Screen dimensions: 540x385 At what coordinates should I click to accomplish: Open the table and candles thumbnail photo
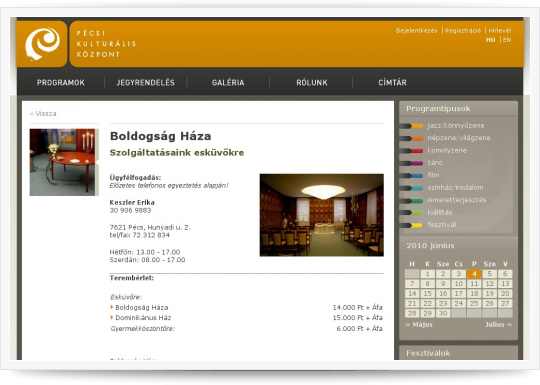(63, 162)
